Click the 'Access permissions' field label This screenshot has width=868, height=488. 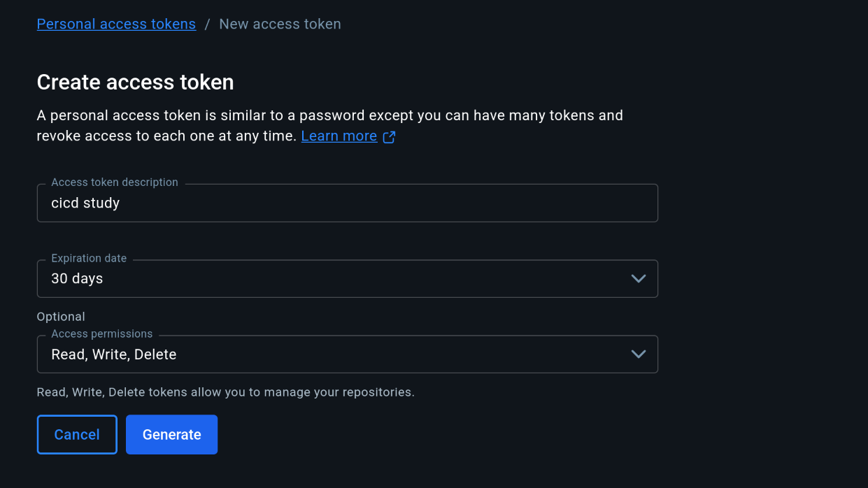coord(101,334)
